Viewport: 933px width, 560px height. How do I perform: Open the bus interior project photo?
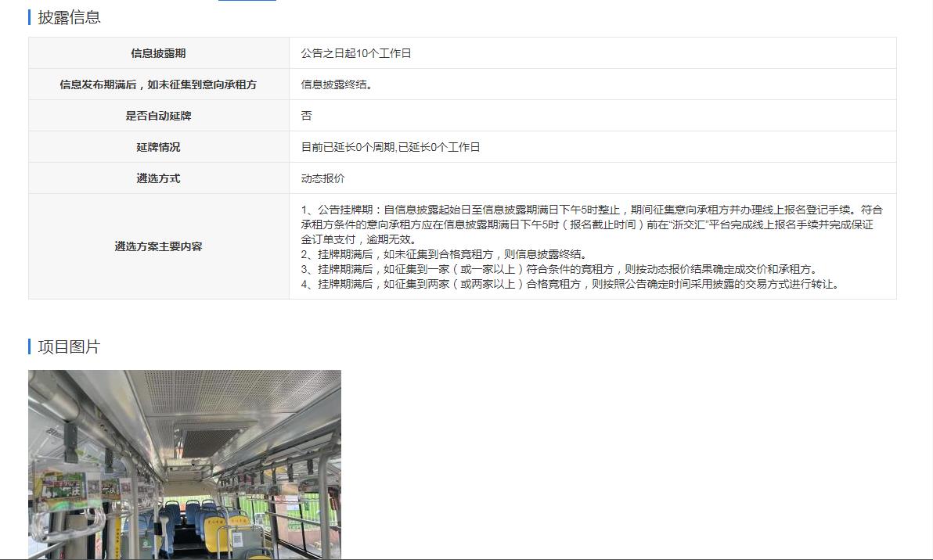[185, 465]
